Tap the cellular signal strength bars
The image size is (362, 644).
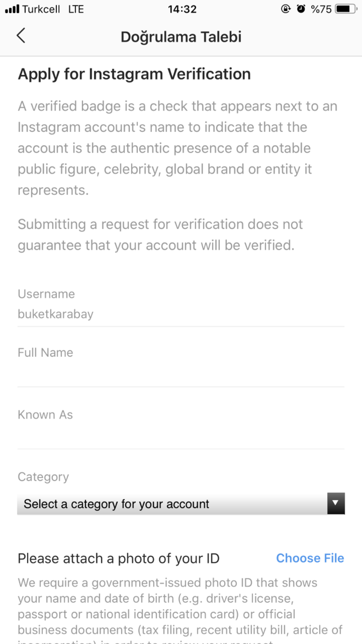coord(12,9)
